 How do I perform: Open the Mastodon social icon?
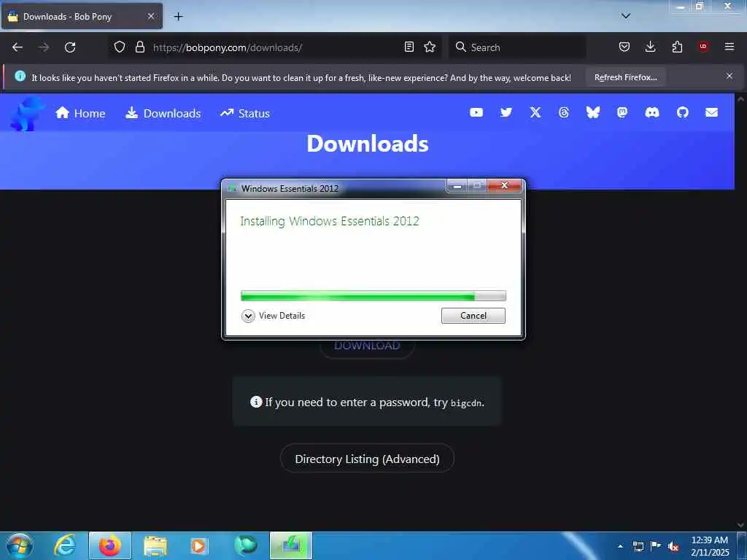pyautogui.click(x=622, y=112)
